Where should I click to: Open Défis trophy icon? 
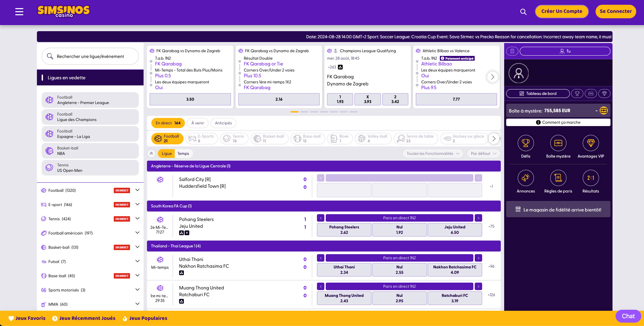525,143
